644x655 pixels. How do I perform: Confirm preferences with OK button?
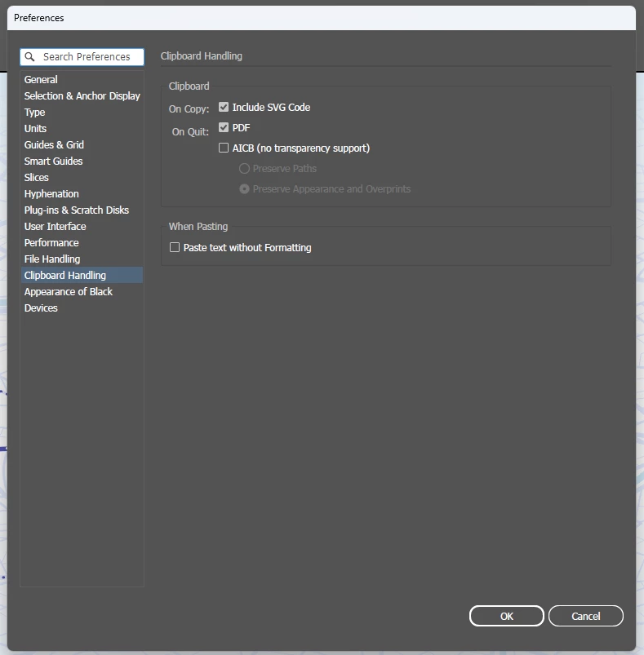coord(507,616)
